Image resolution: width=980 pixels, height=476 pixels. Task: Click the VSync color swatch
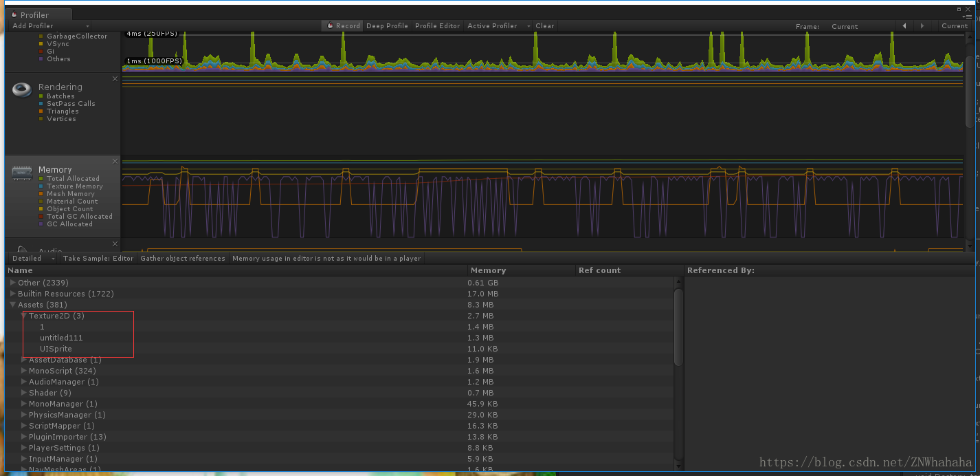click(41, 44)
